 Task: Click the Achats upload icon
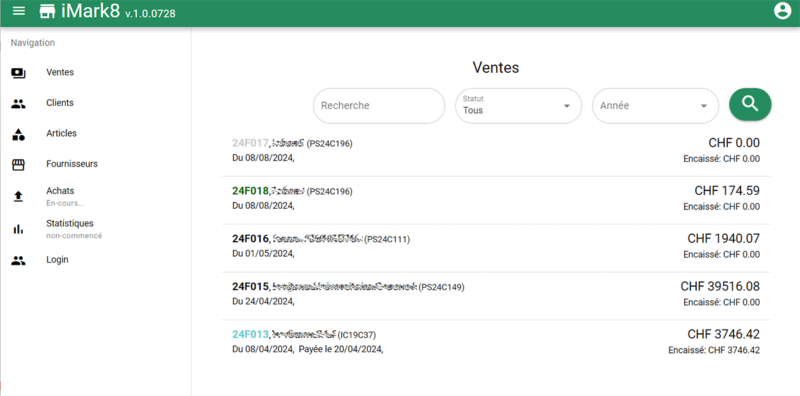(18, 196)
